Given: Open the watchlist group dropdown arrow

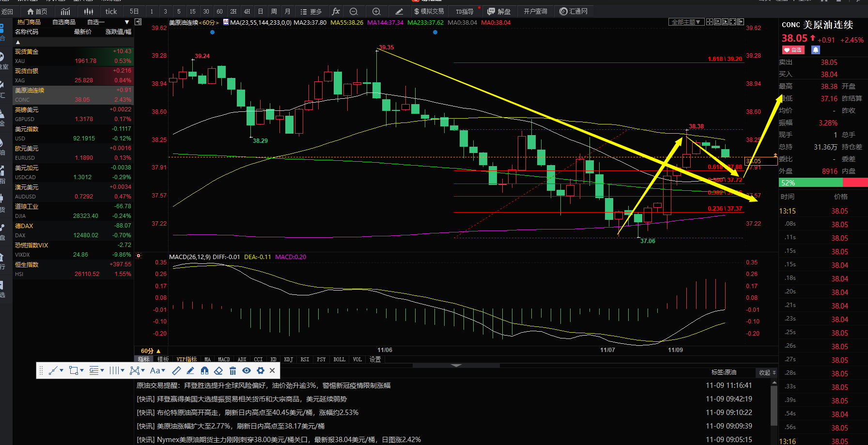Looking at the screenshot, I should tap(127, 22).
